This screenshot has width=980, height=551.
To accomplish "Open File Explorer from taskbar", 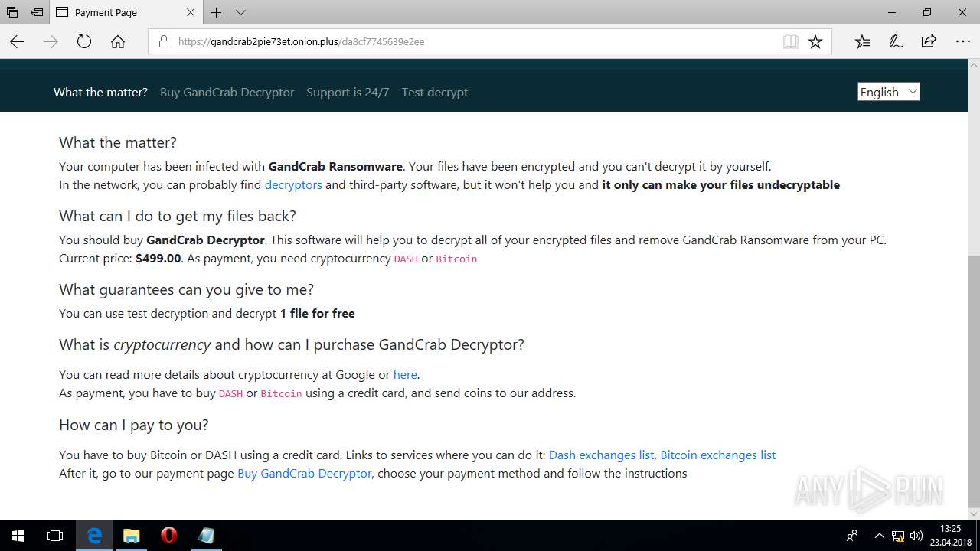I will tap(132, 536).
